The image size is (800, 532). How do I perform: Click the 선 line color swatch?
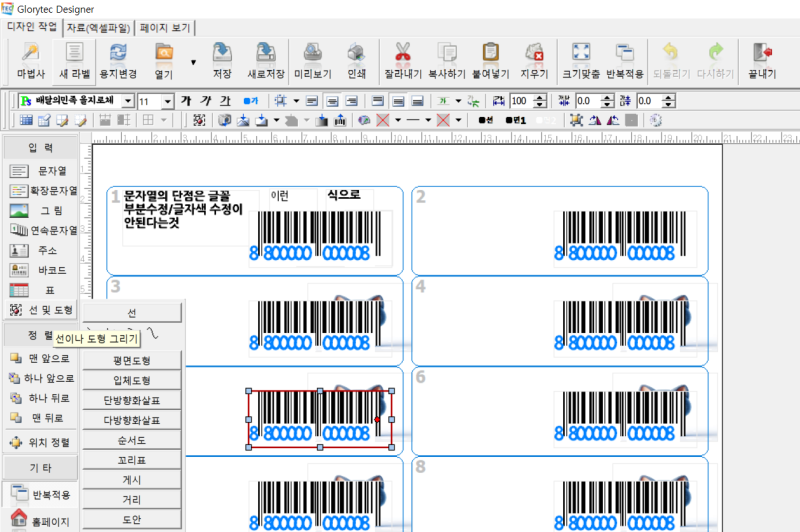(485, 120)
